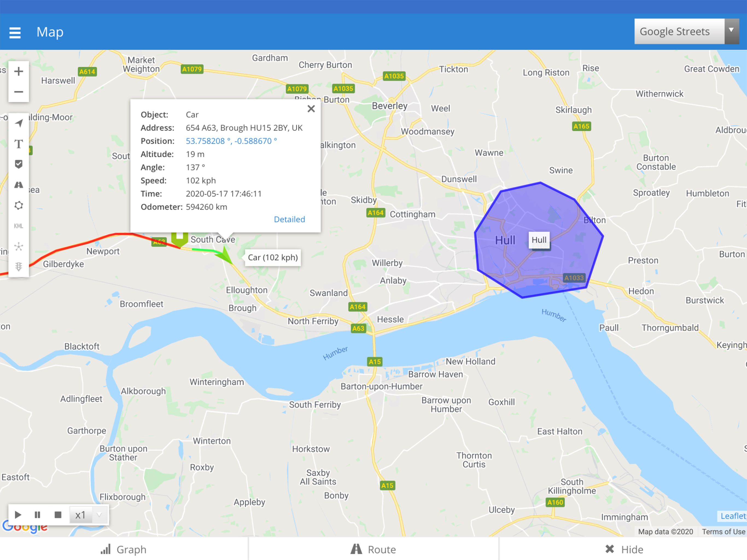This screenshot has height=560, width=747.
Task: Click the address 654 A63, Brough
Action: click(x=244, y=128)
